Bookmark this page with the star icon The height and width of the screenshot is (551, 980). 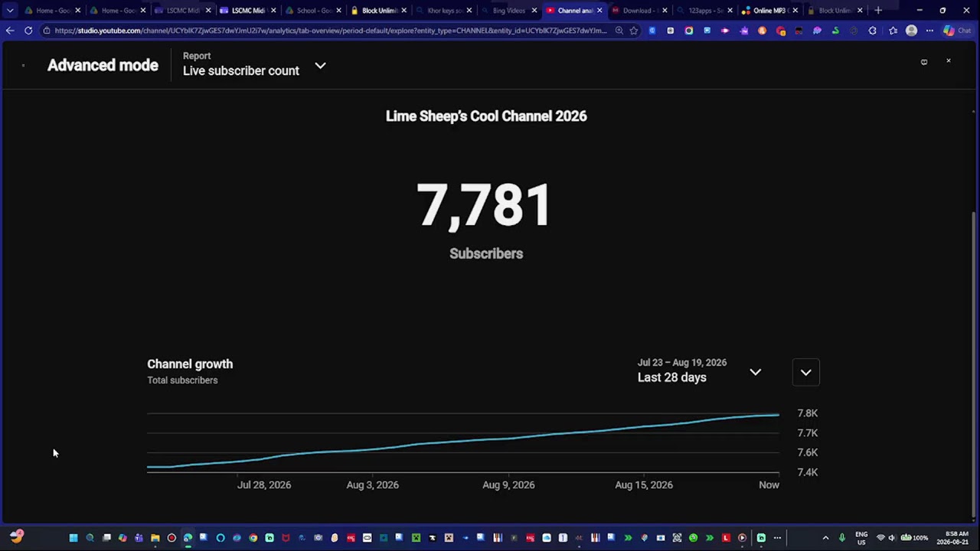pos(634,31)
